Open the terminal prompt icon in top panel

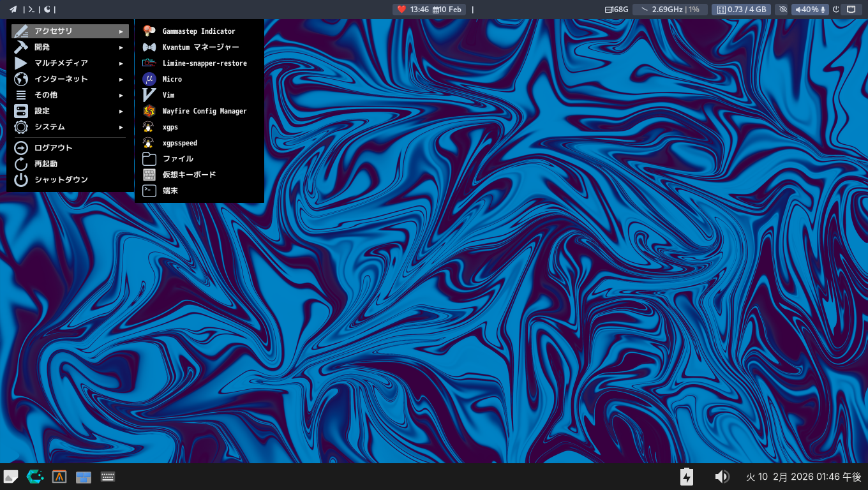(x=31, y=9)
